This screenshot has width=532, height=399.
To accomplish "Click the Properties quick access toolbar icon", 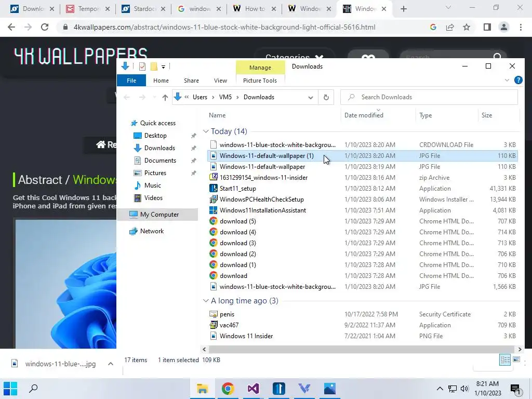I will click(x=142, y=66).
